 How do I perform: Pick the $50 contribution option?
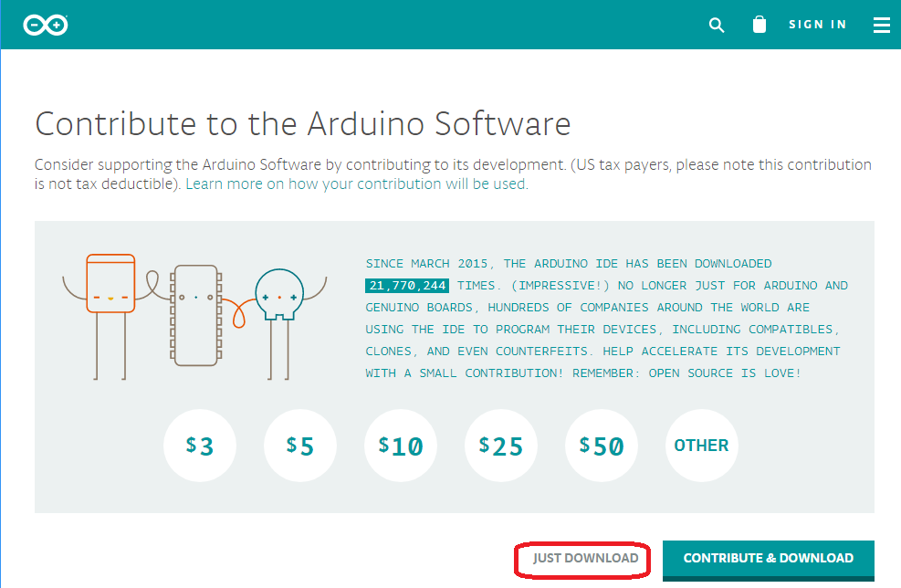(x=602, y=446)
